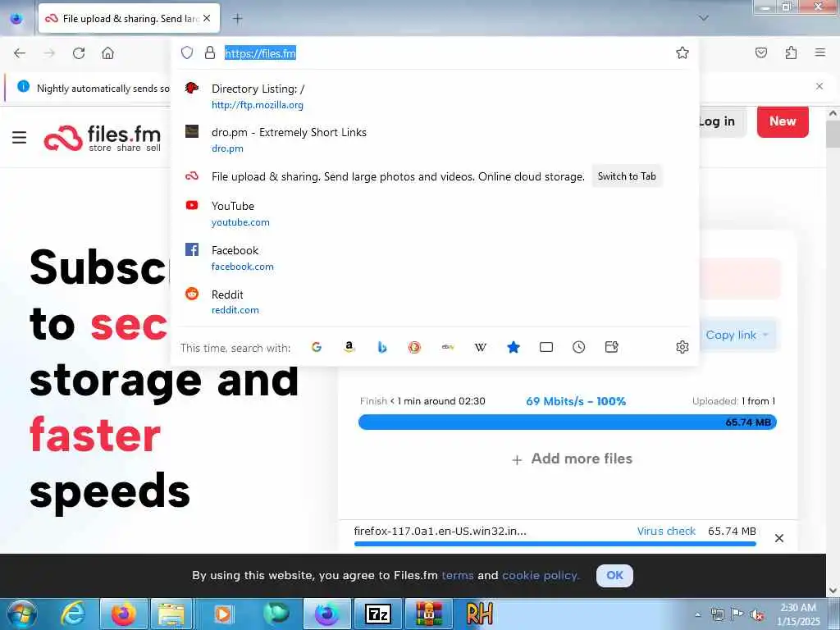Launch Internet Explorer from the taskbar
This screenshot has width=840, height=630.
tap(72, 614)
